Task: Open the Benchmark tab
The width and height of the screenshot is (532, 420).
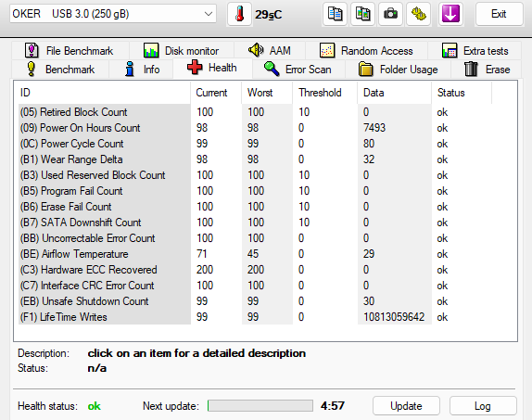Action: (61, 70)
